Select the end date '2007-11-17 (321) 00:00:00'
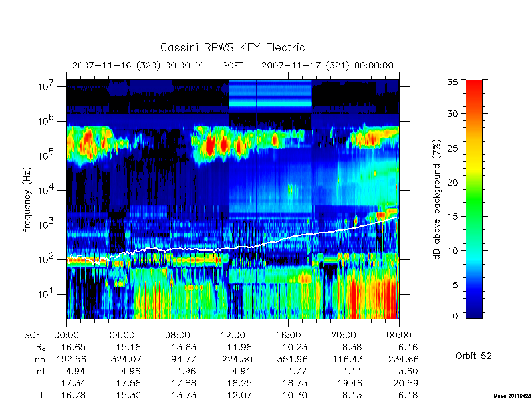Screen dimensions: 532x399 coord(327,65)
